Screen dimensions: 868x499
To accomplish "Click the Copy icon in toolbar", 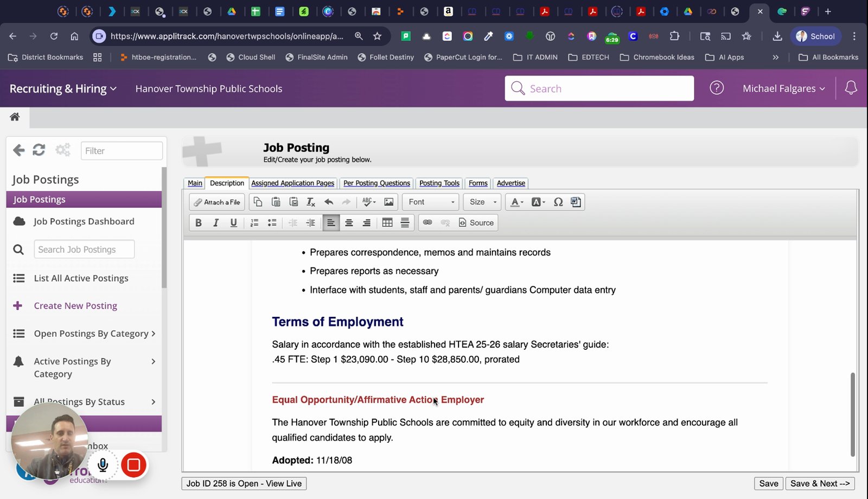I will 258,202.
